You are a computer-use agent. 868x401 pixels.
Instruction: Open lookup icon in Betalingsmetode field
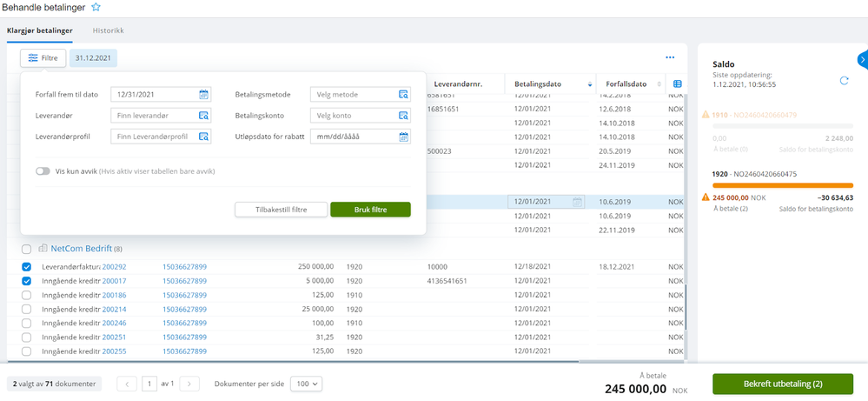pyautogui.click(x=403, y=95)
